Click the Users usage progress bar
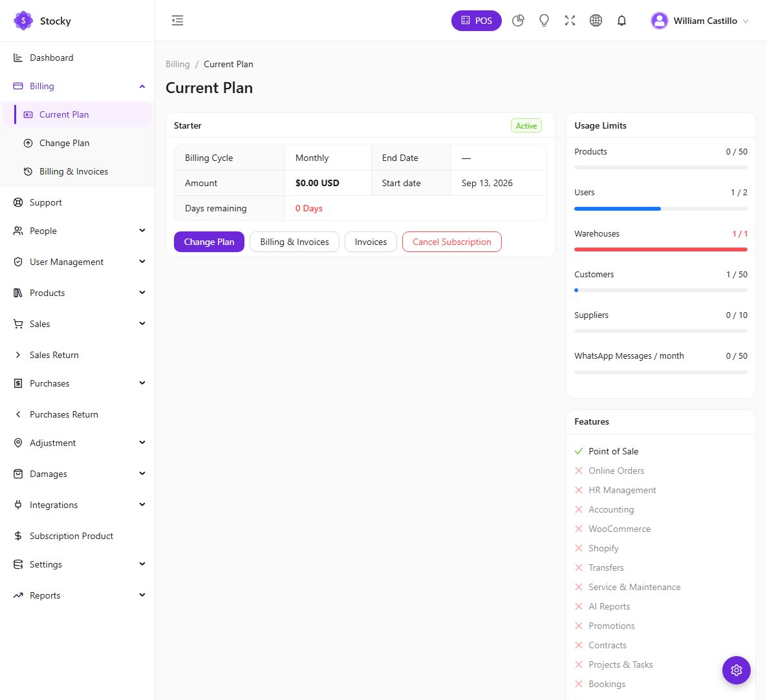Screen dimensions: 776x700 [661, 209]
